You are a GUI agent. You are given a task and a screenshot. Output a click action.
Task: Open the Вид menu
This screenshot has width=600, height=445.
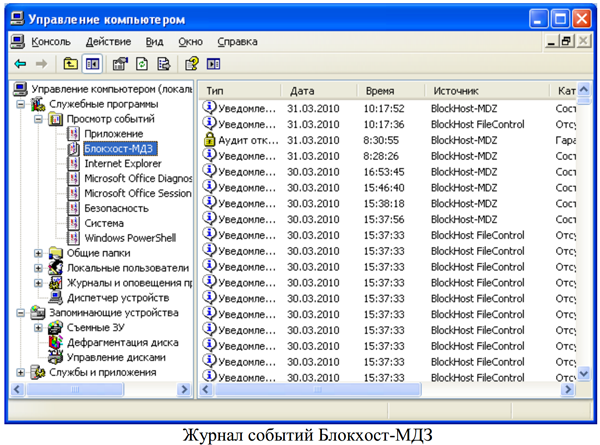click(x=155, y=41)
